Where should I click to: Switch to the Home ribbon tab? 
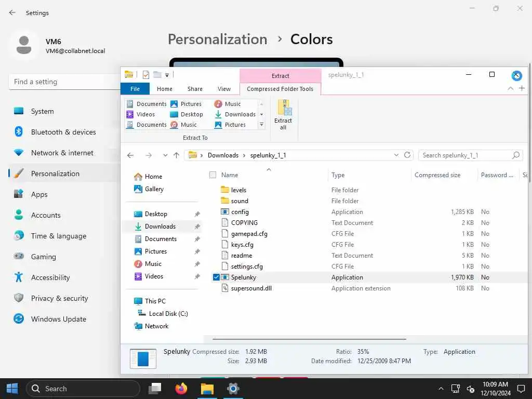coord(165,88)
